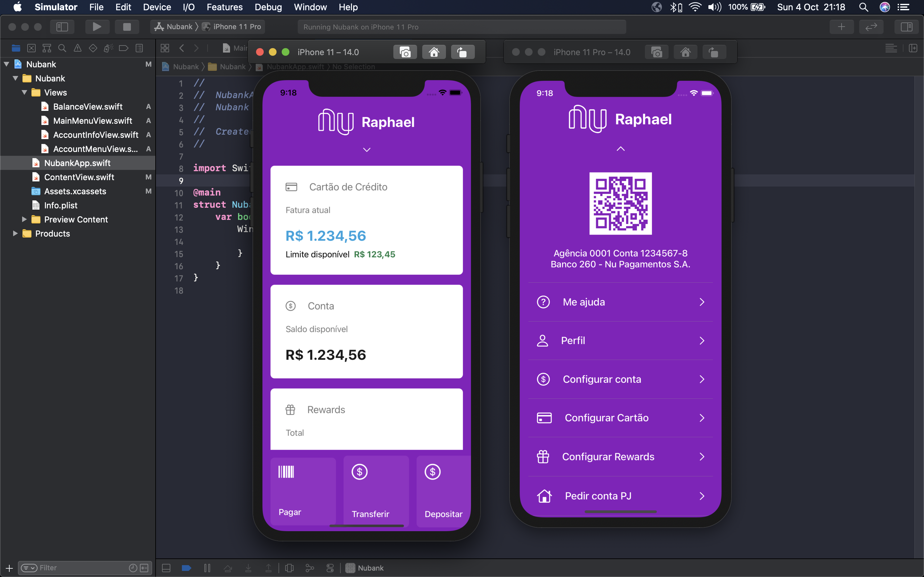Expand the Preview Content folder
924x577 pixels.
(24, 220)
